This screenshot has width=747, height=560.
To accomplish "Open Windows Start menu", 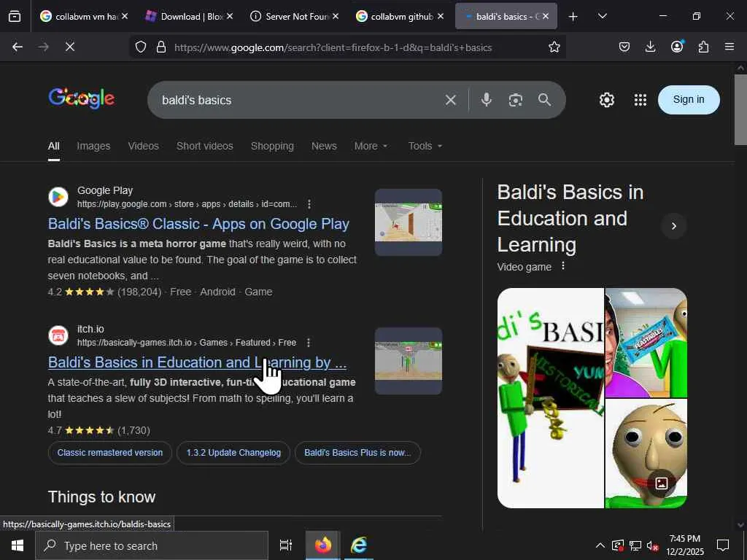I will click(18, 545).
